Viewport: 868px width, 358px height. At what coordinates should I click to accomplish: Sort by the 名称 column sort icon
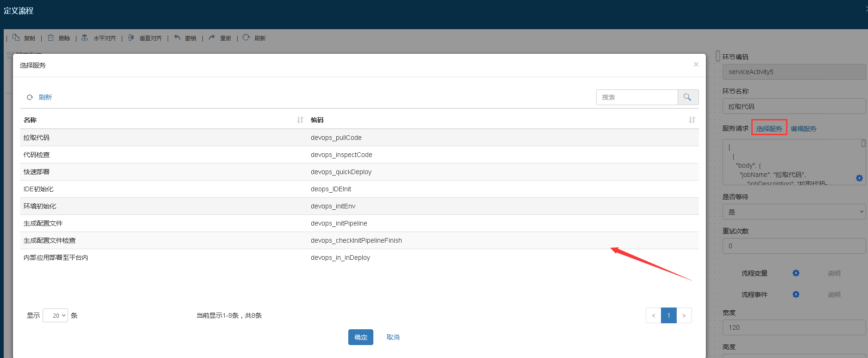click(300, 120)
